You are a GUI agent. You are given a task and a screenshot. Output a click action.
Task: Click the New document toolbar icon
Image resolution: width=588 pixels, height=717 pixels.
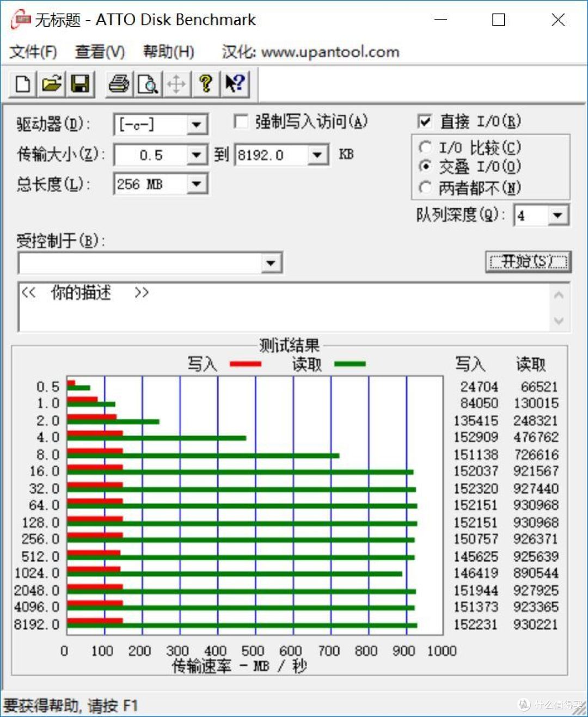tap(22, 84)
